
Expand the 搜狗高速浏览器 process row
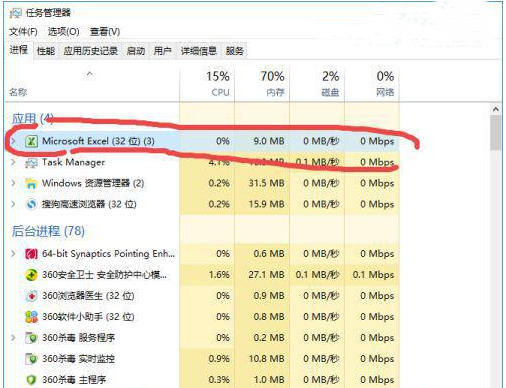tap(13, 204)
